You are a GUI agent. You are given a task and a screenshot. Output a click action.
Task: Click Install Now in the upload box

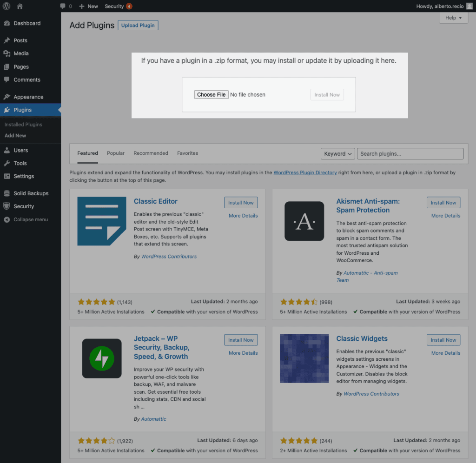[x=327, y=95]
